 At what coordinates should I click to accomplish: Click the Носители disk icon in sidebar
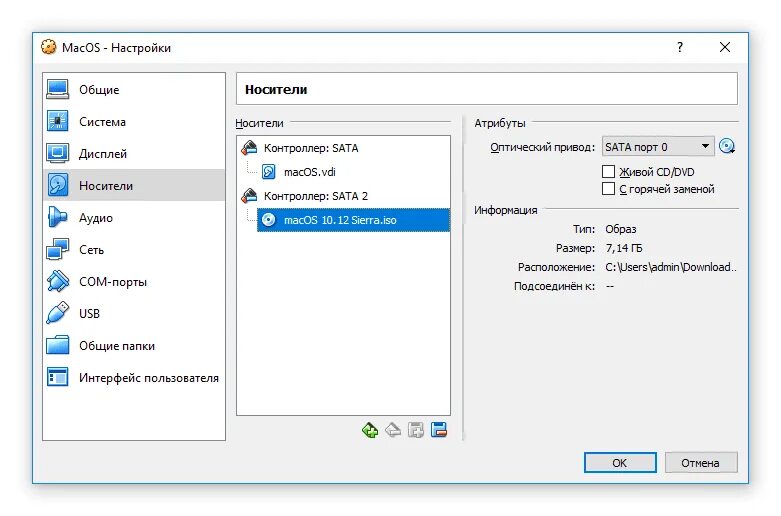pos(58,185)
